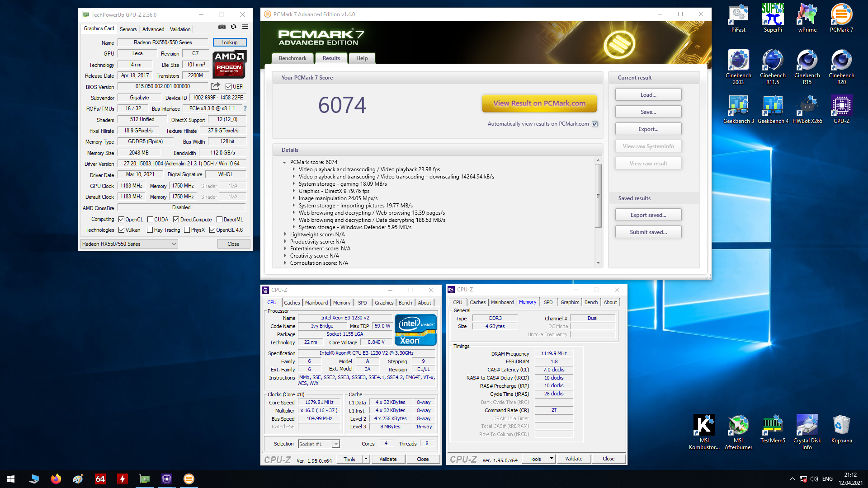Toggle DirectML checkbox
Screen dimensions: 868x488
(219, 220)
